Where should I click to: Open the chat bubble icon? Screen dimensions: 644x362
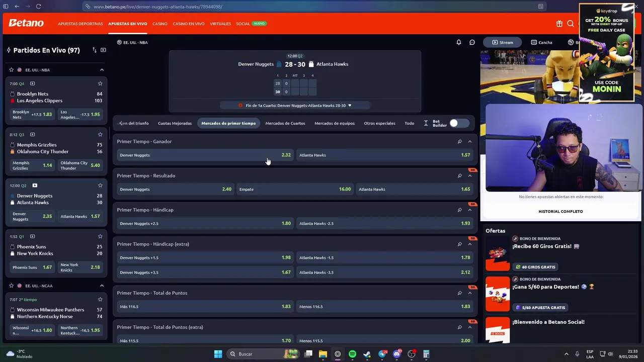click(472, 42)
